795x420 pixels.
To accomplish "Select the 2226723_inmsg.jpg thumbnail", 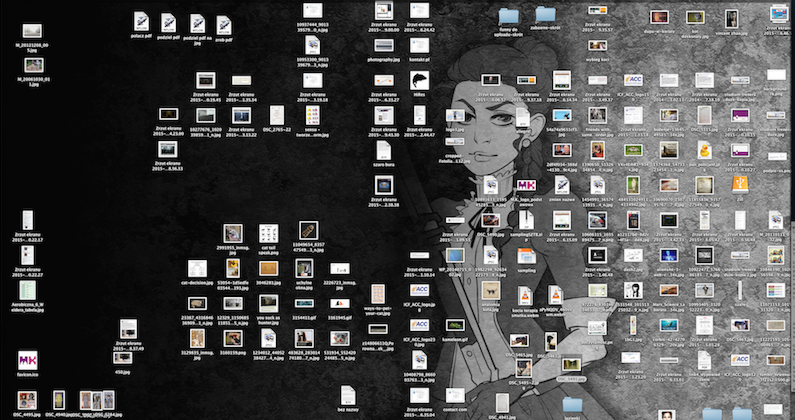I will tap(340, 268).
